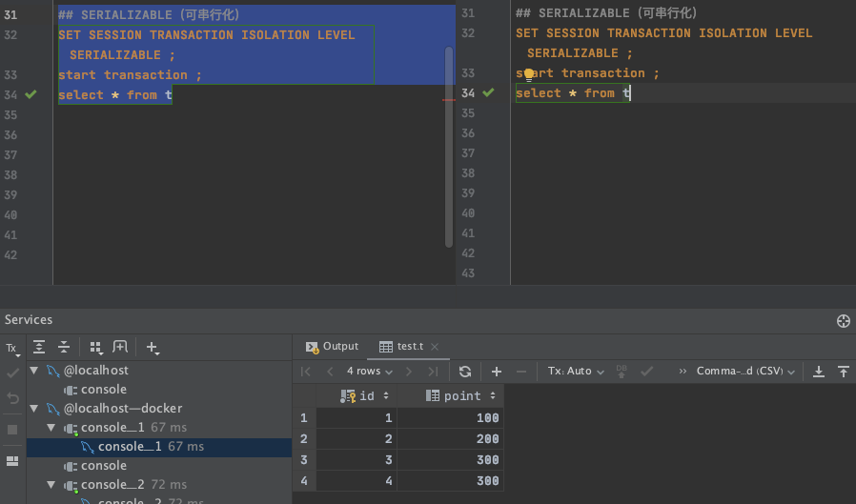The height and width of the screenshot is (504, 856).
Task: Add a new row to result table
Action: (x=497, y=372)
